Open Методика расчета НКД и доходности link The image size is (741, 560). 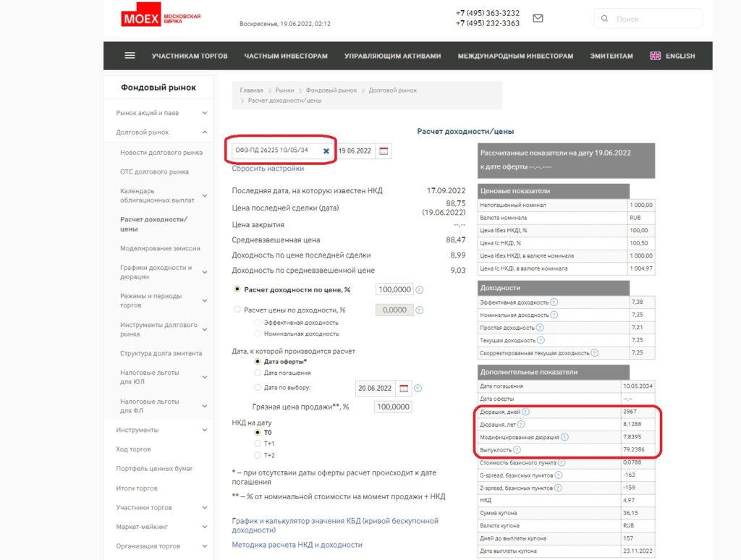point(297,545)
